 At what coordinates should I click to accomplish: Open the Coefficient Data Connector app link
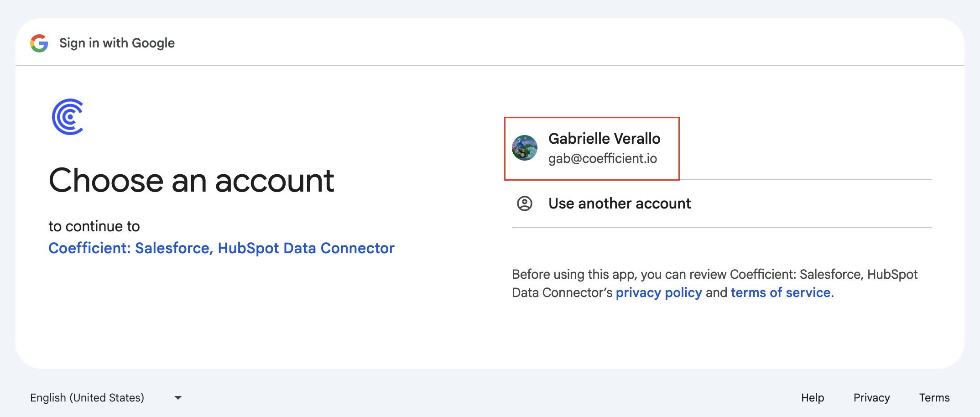(x=221, y=248)
